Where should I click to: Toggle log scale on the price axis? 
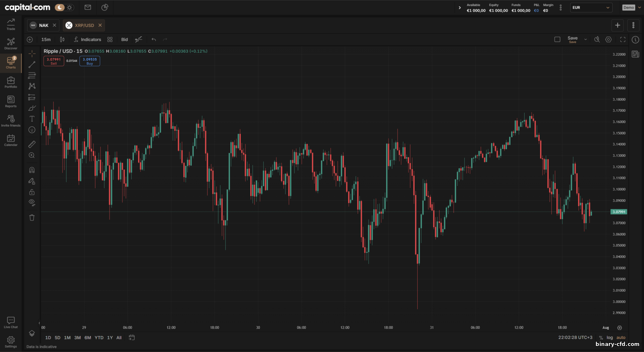[x=610, y=338]
